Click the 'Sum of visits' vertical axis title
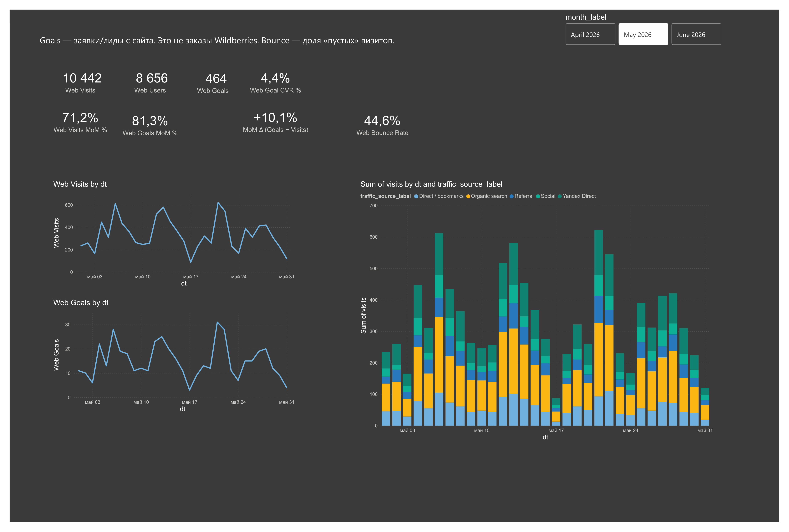 pos(364,316)
